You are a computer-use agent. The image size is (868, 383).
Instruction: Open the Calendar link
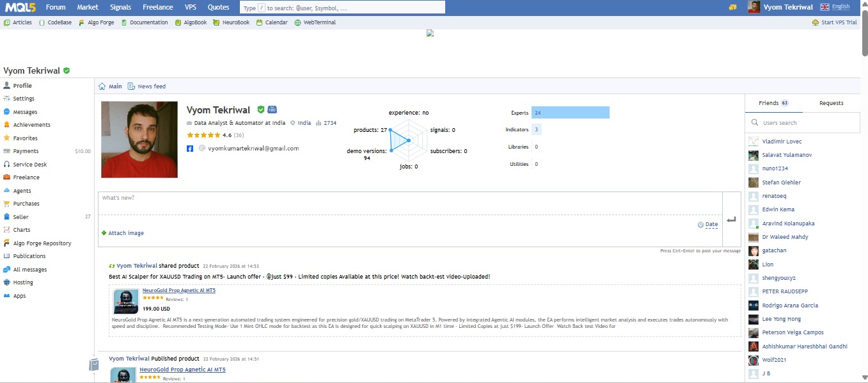pyautogui.click(x=272, y=22)
